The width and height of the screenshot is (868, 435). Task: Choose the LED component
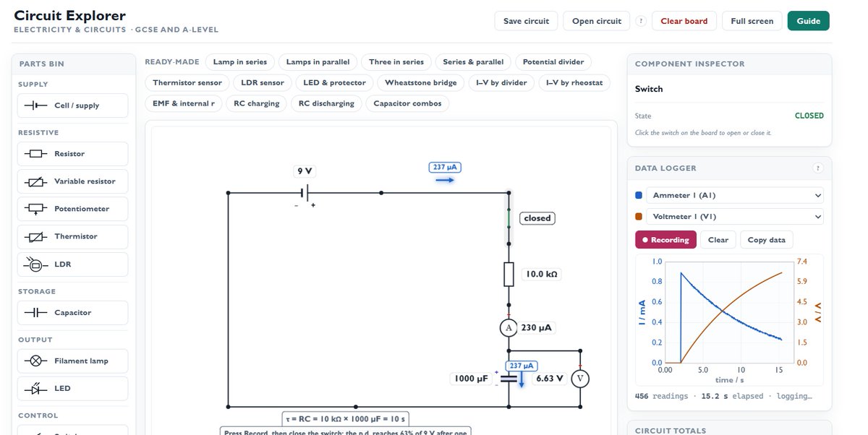[72, 389]
